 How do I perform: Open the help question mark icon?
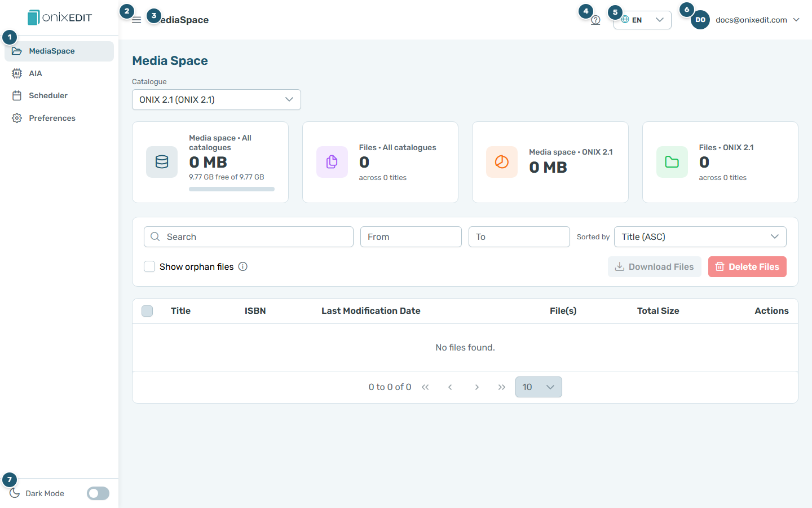[595, 20]
